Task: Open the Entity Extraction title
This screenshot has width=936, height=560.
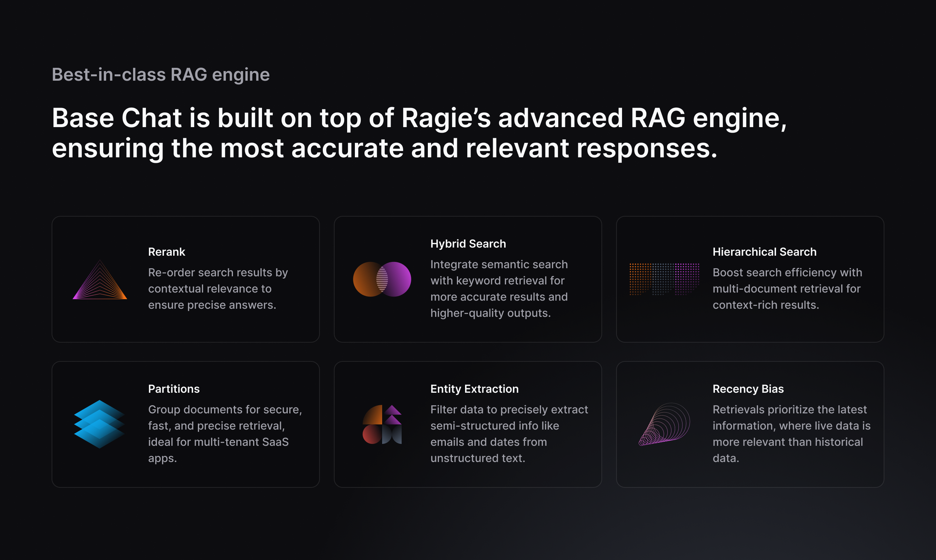Action: 474,389
